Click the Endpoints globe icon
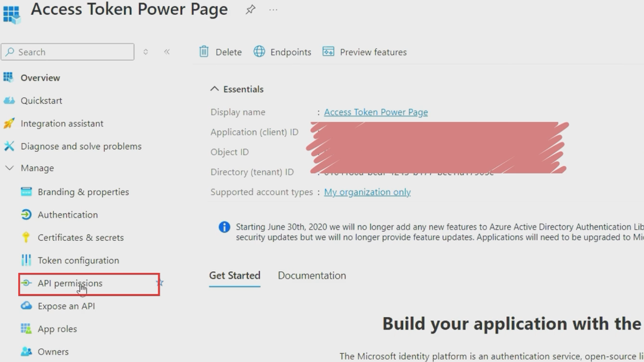 (259, 51)
